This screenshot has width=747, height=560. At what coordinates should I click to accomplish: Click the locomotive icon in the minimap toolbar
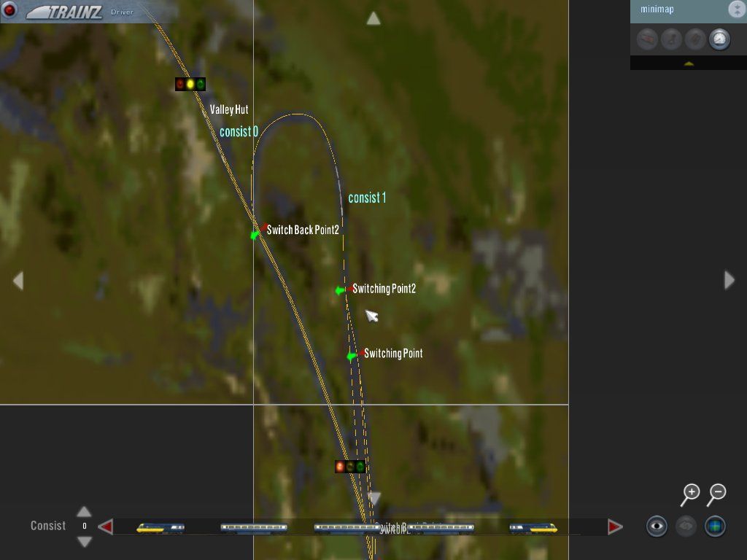tap(646, 39)
